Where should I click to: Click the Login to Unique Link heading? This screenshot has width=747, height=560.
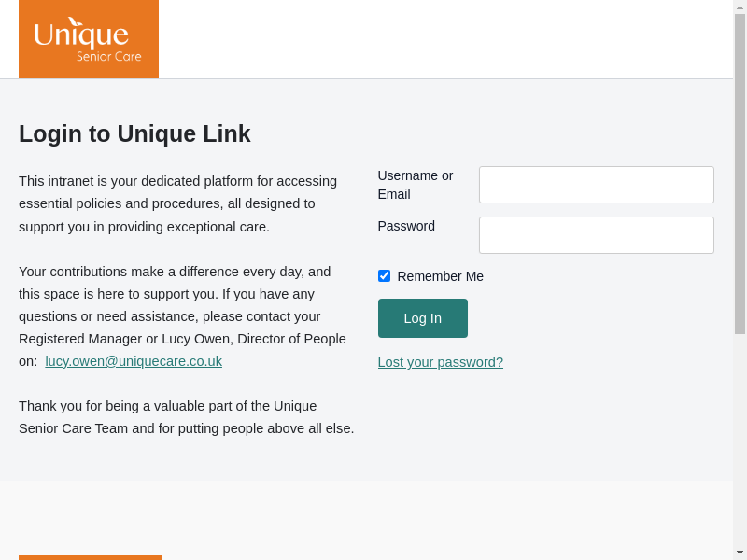pos(134,134)
